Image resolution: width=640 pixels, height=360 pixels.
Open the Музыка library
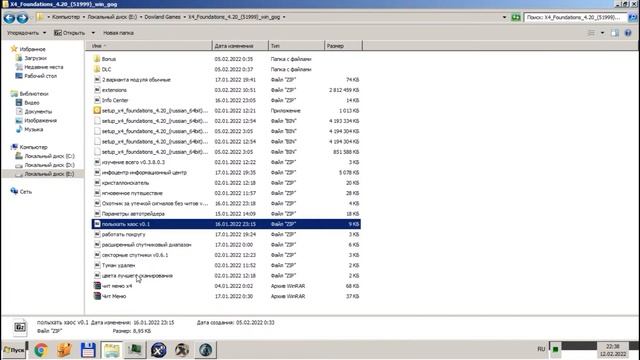33,129
